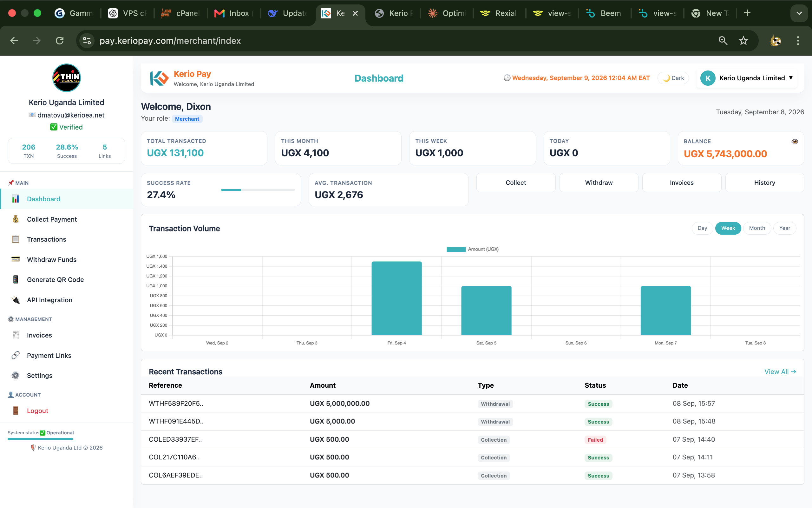
Task: Click the browser back arrow
Action: coord(14,41)
